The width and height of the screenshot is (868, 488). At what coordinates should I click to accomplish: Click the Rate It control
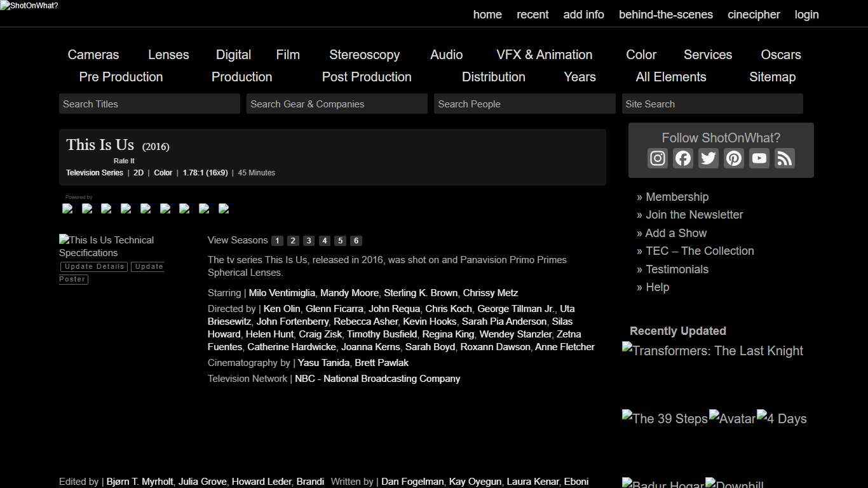pyautogui.click(x=124, y=161)
